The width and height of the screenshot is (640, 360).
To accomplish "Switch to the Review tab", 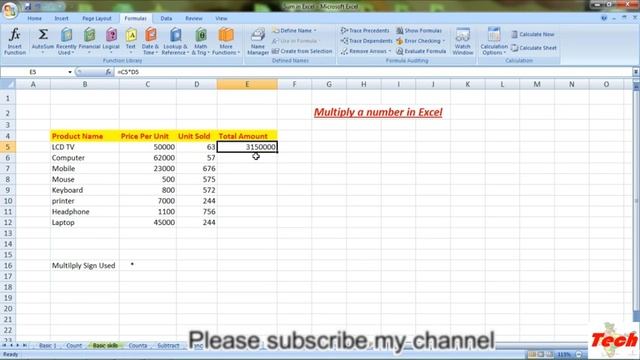I will [x=194, y=18].
